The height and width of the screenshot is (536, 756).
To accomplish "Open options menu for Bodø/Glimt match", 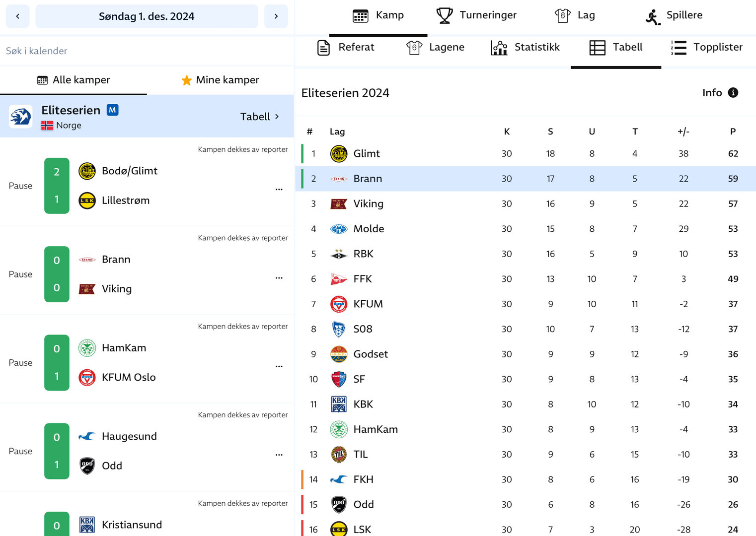I will pos(279,189).
